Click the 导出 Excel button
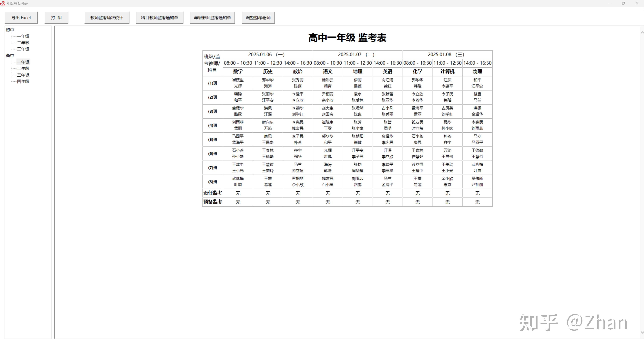The width and height of the screenshot is (644, 348). (21, 18)
